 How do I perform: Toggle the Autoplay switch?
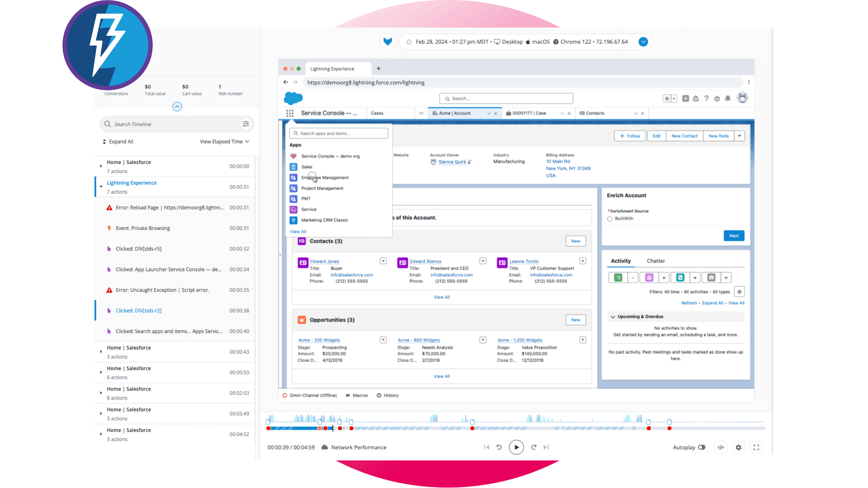[702, 447]
